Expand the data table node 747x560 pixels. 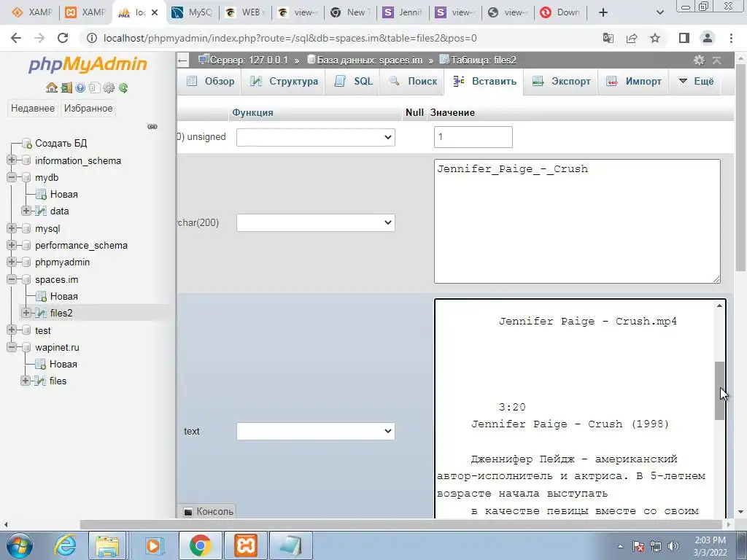(x=26, y=211)
